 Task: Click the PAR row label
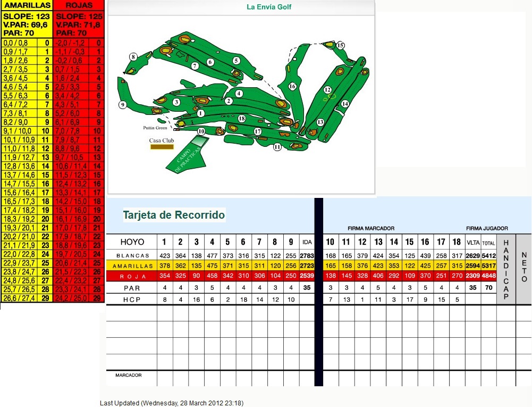pyautogui.click(x=132, y=288)
